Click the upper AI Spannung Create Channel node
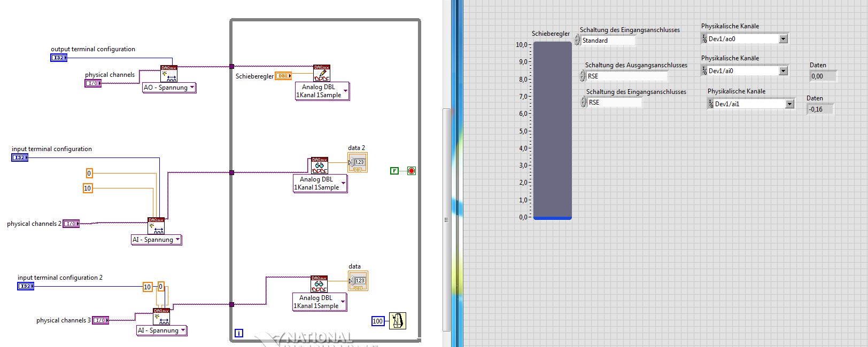This screenshot has height=347, width=868. point(156,226)
